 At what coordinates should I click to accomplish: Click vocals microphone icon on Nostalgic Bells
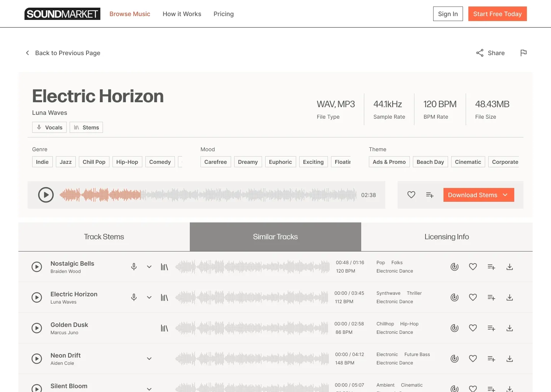click(134, 267)
